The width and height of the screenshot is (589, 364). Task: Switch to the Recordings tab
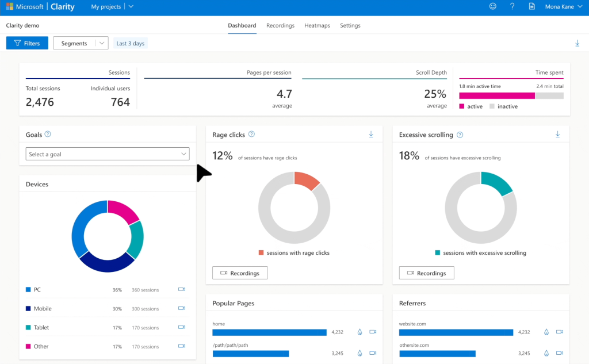[x=280, y=25]
